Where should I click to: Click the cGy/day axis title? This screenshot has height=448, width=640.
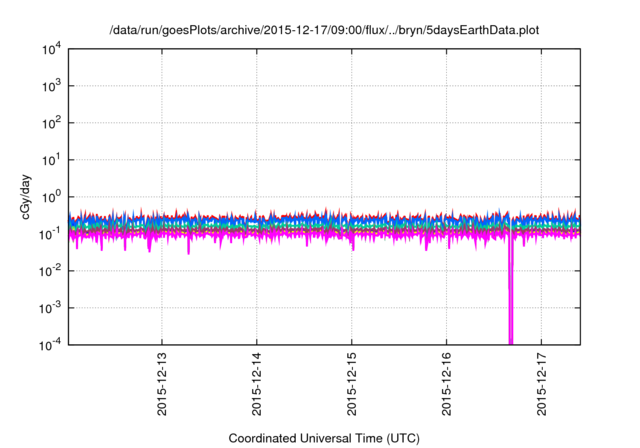coord(25,197)
